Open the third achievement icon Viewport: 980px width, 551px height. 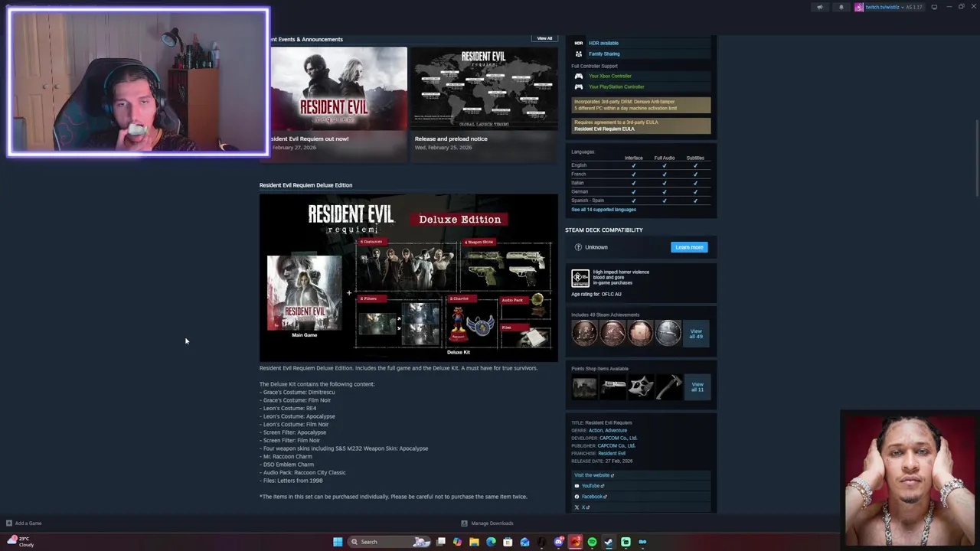point(641,333)
